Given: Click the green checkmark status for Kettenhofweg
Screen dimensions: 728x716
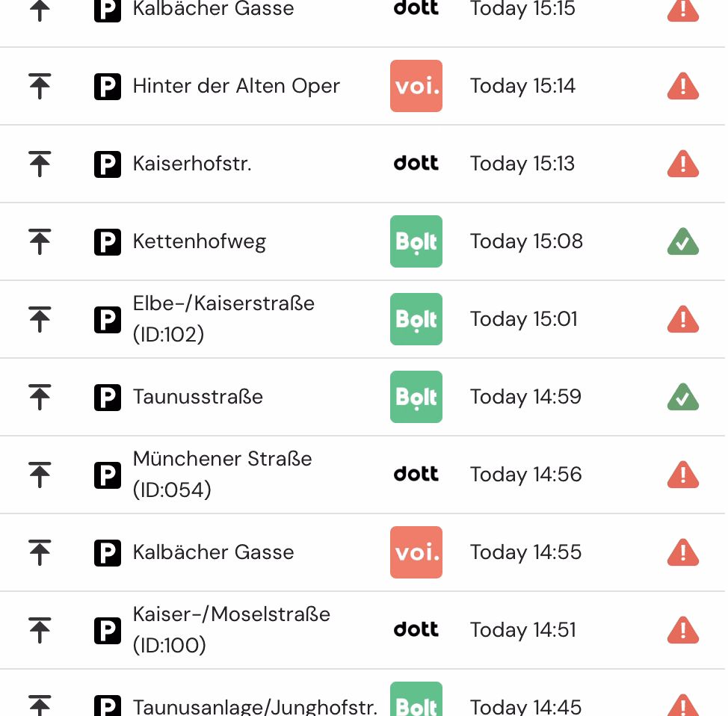Looking at the screenshot, I should tap(682, 241).
